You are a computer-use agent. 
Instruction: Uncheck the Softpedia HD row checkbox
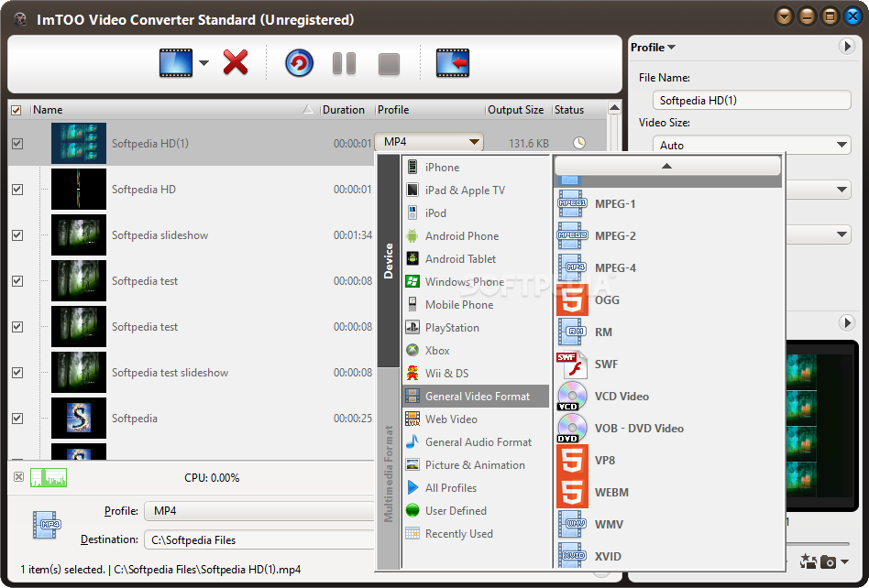17,190
